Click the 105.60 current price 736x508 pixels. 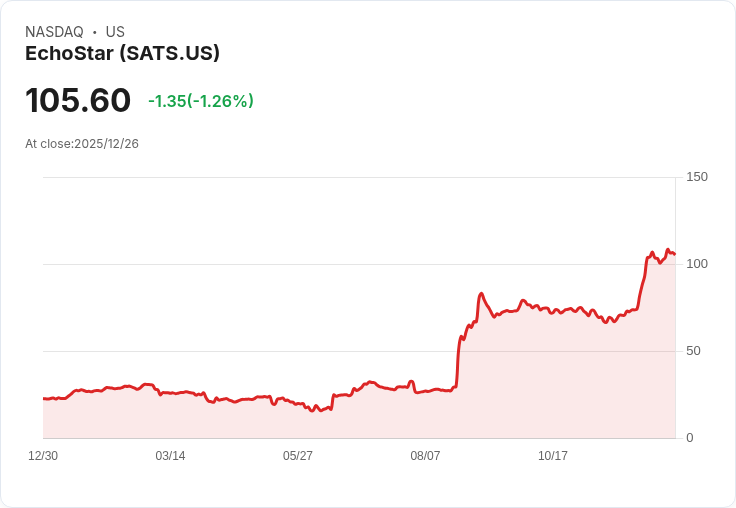[x=78, y=100]
